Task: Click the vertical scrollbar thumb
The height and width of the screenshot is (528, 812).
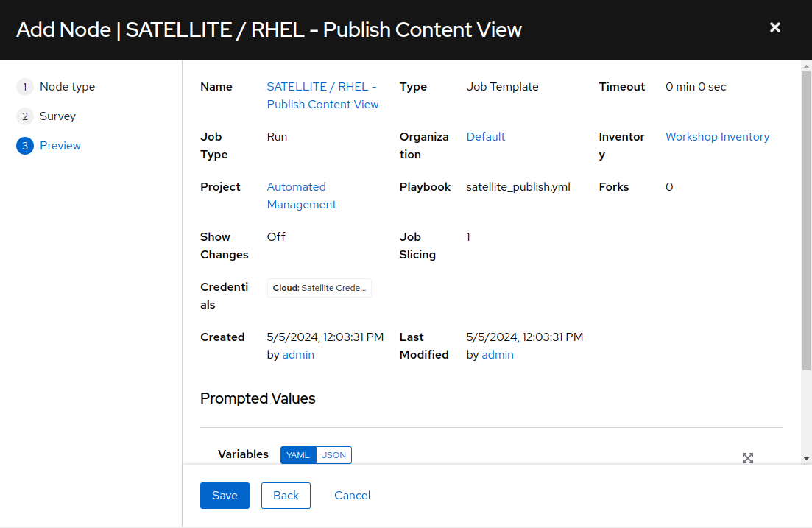Action: [x=806, y=221]
